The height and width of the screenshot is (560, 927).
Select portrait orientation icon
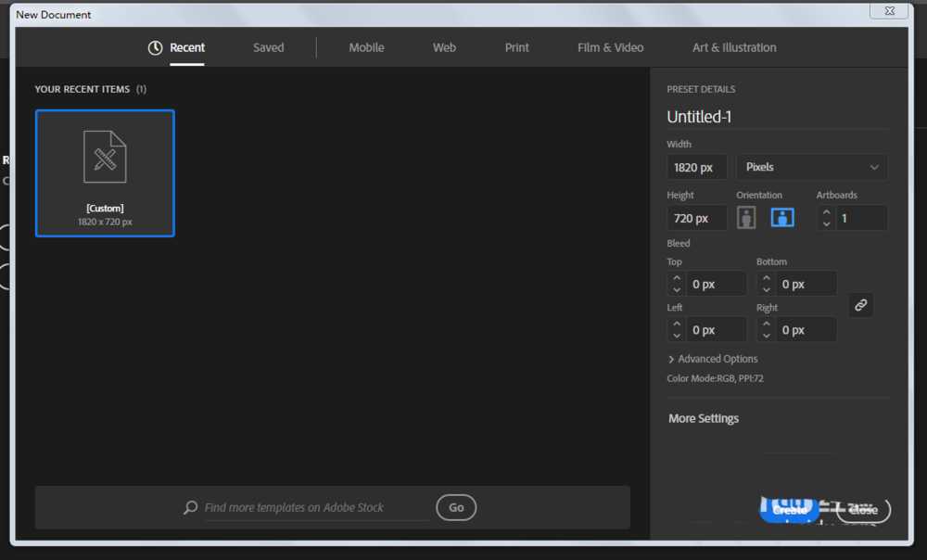(x=746, y=218)
